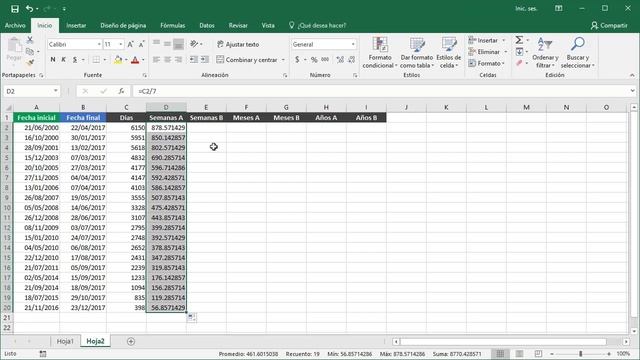Apply the yellow fill color bucket
This screenshot has height=360, width=640.
[x=118, y=60]
